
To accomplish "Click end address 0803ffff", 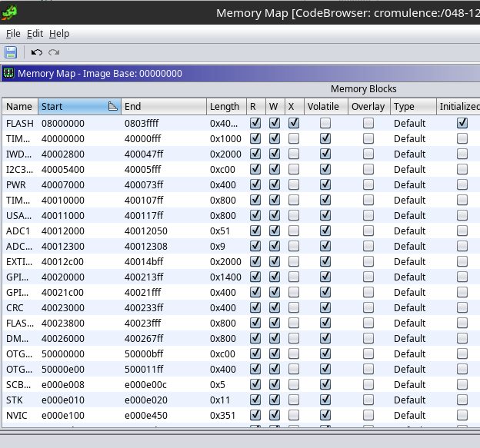I will coord(142,123).
